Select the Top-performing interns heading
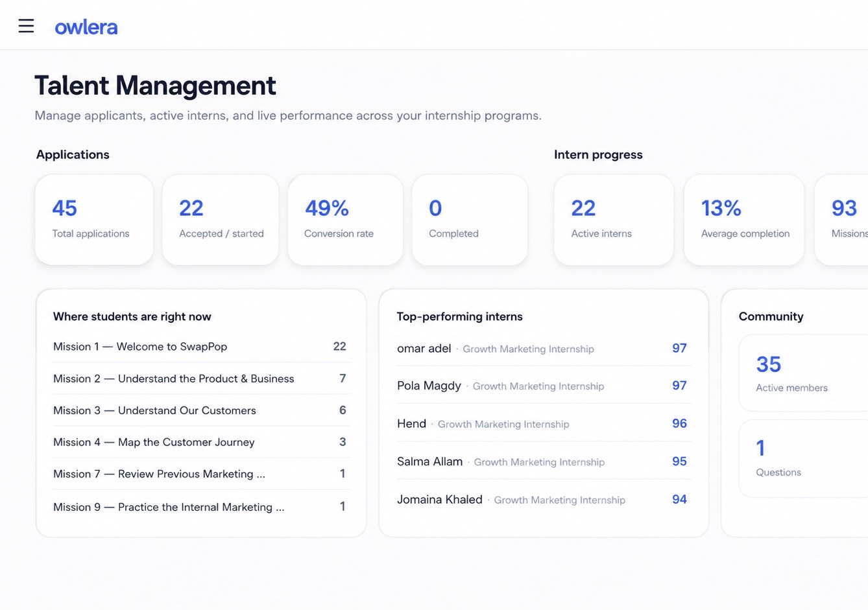Viewport: 868px width, 610px height. coord(459,316)
